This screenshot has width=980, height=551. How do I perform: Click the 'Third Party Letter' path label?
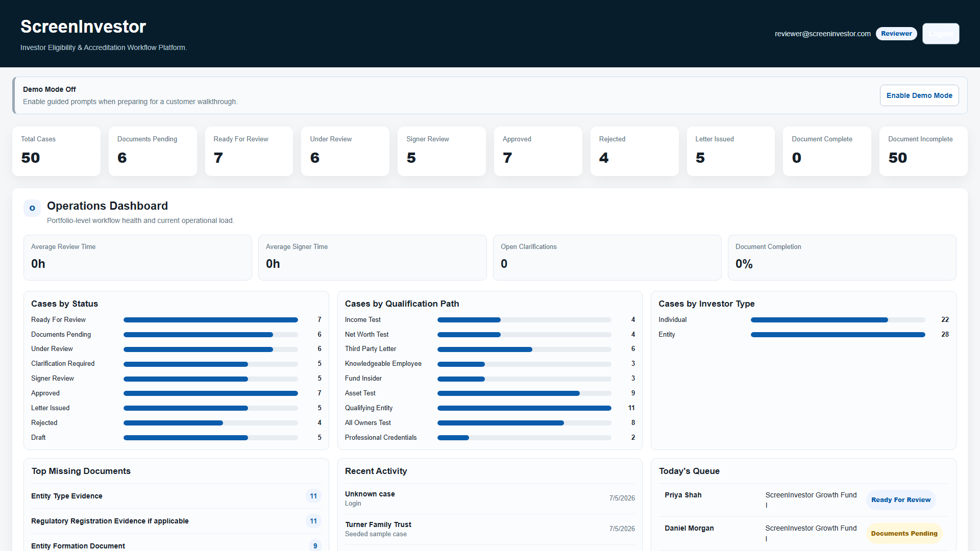[x=371, y=349]
